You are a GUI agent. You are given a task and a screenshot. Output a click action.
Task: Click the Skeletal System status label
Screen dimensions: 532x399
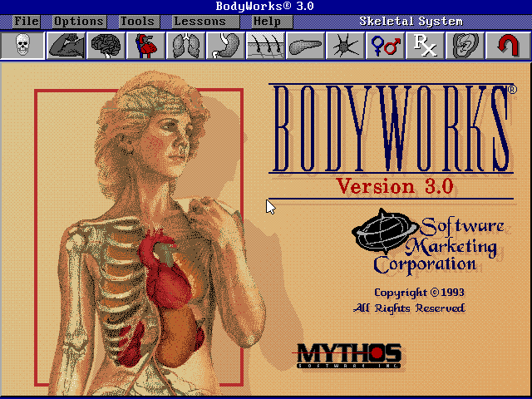coord(411,22)
